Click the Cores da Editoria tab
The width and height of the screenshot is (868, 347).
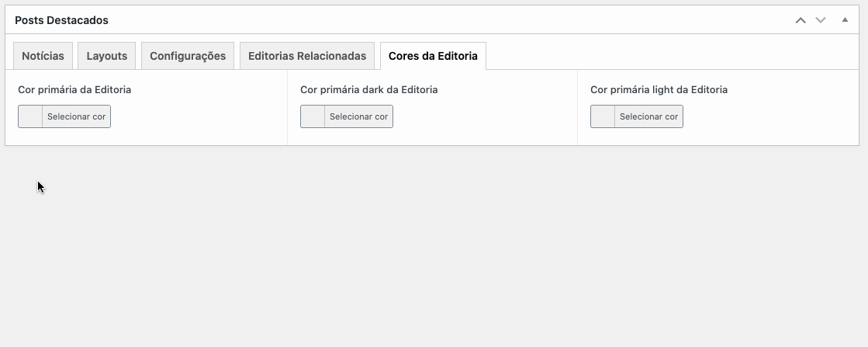coord(433,56)
